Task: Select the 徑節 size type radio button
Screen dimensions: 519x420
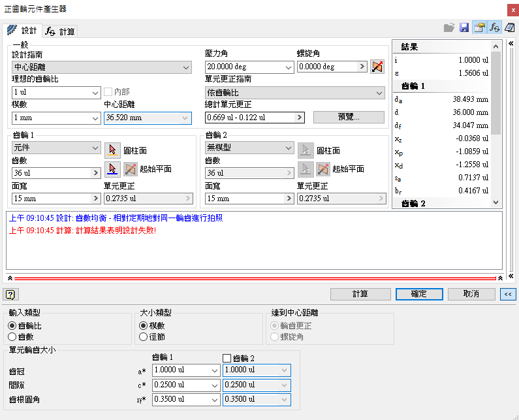Action: [x=144, y=336]
